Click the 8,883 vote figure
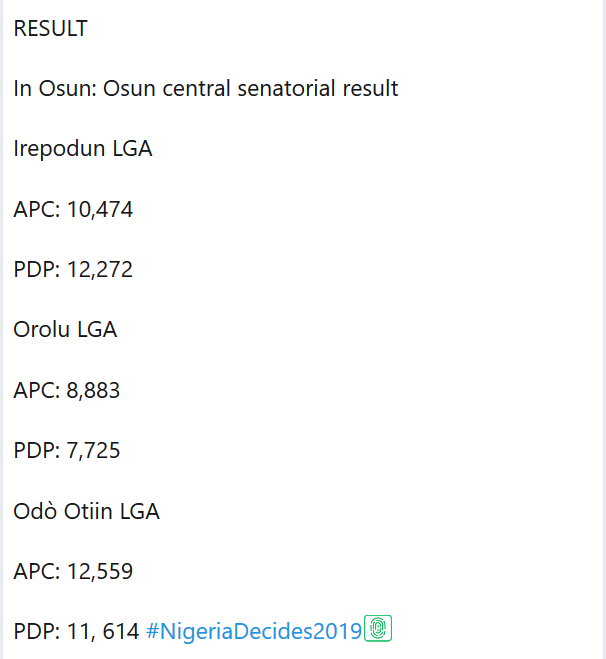 pos(94,390)
